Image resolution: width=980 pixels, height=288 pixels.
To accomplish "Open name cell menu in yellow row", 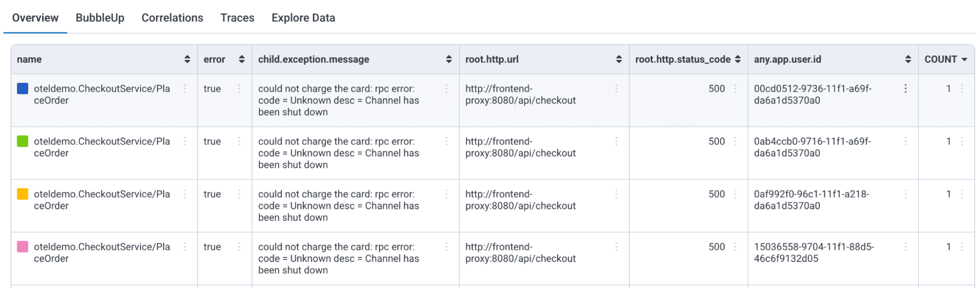I will tap(185, 194).
